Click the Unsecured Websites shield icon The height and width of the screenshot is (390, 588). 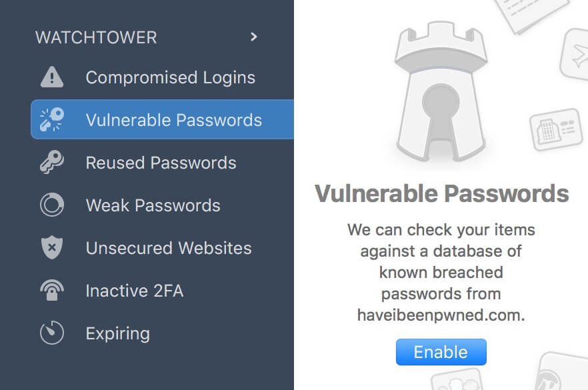(51, 248)
